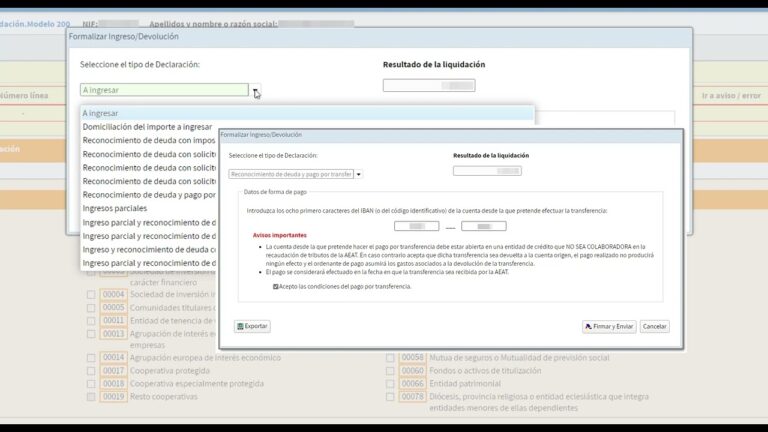Click the Exportar spreadsheet icon

pos(240,326)
